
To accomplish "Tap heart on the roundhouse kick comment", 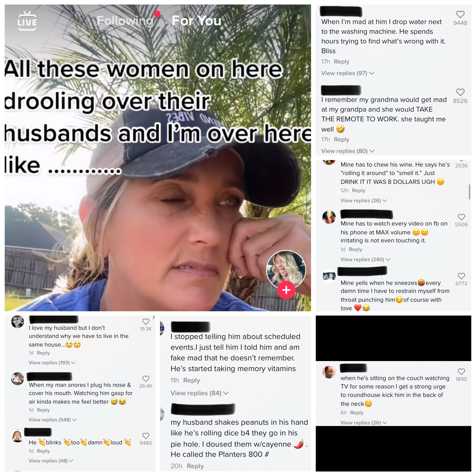I will [x=461, y=372].
